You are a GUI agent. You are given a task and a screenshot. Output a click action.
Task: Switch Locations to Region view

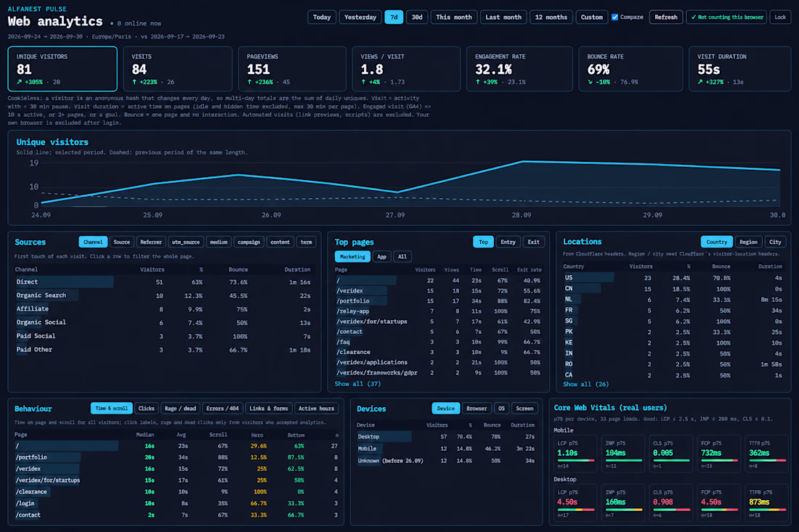pyautogui.click(x=748, y=242)
